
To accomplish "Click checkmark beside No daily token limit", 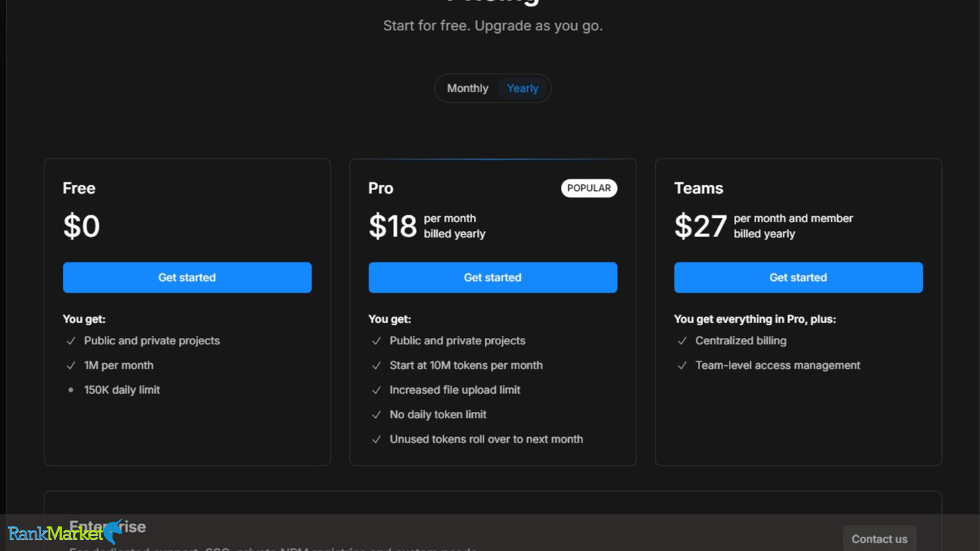I will pos(377,415).
